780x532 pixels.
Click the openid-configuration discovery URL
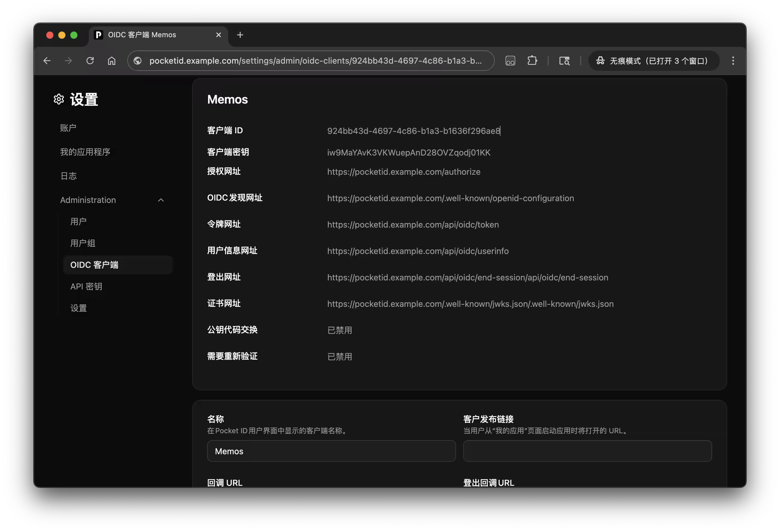(x=450, y=198)
